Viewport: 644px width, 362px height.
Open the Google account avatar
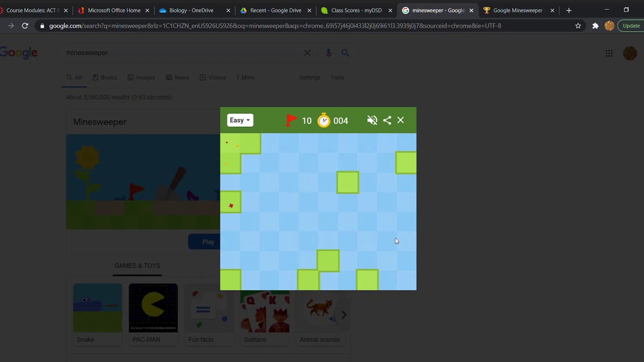630,53
